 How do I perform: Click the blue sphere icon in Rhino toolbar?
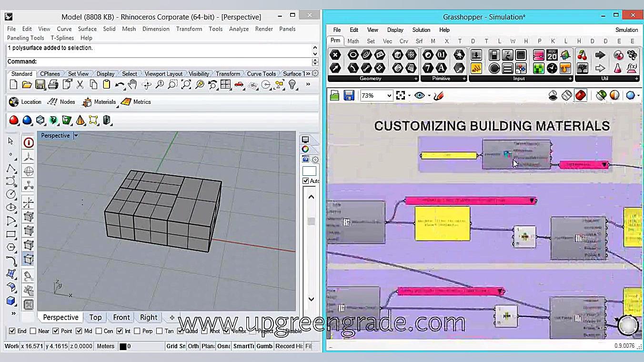[x=27, y=120]
